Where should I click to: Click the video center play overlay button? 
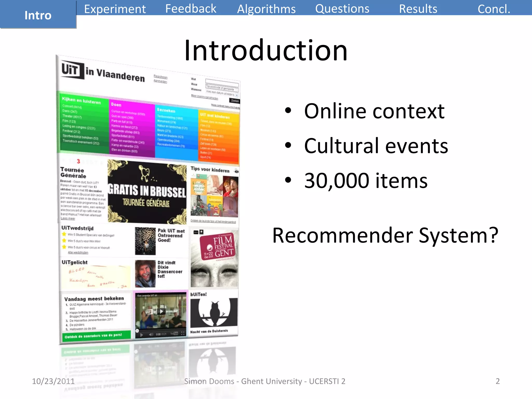coord(162,311)
